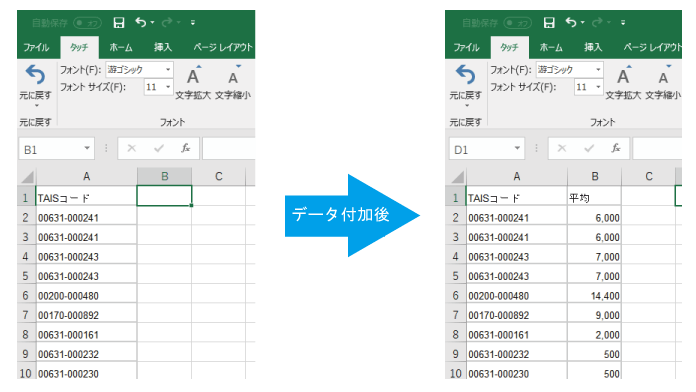696x392 pixels.
Task: Select column C header in left sheet
Action: tap(219, 177)
